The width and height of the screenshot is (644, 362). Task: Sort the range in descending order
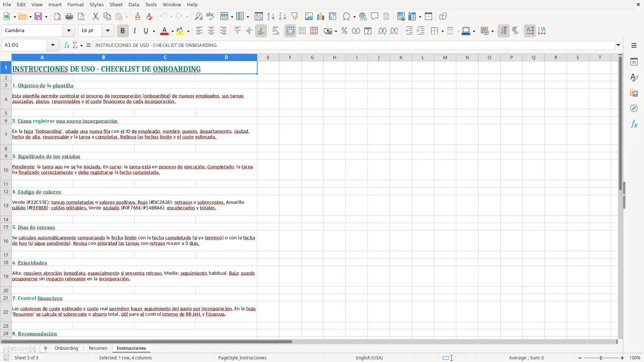[x=283, y=17]
